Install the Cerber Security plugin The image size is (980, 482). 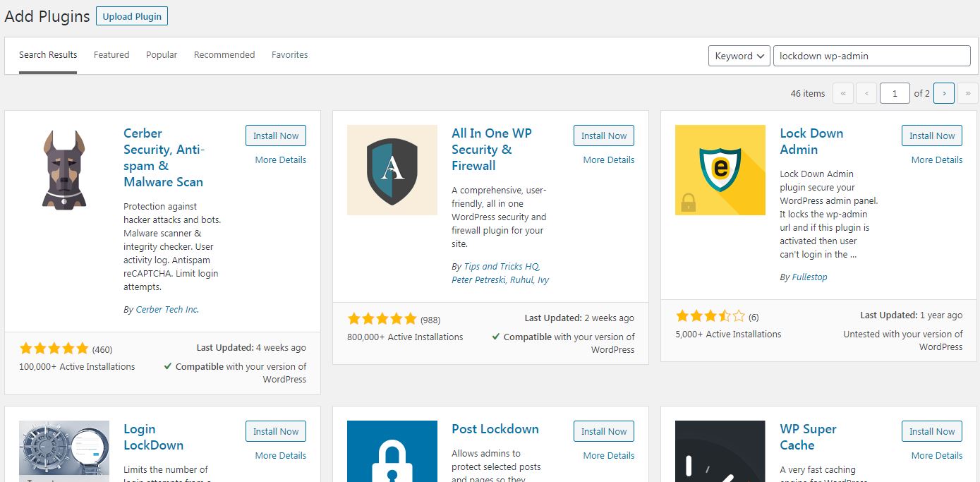click(x=276, y=135)
